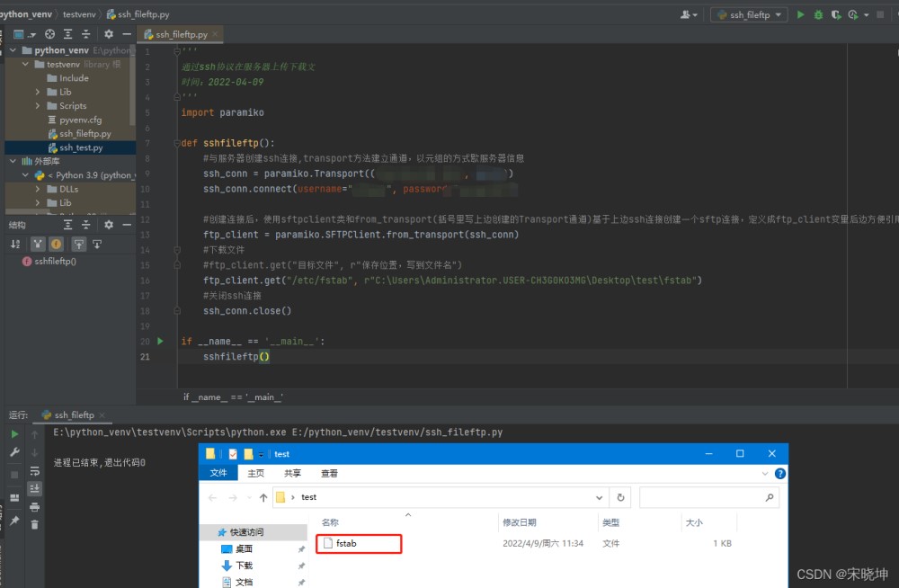
Task: Refresh the test folder in Explorer
Action: pos(620,497)
